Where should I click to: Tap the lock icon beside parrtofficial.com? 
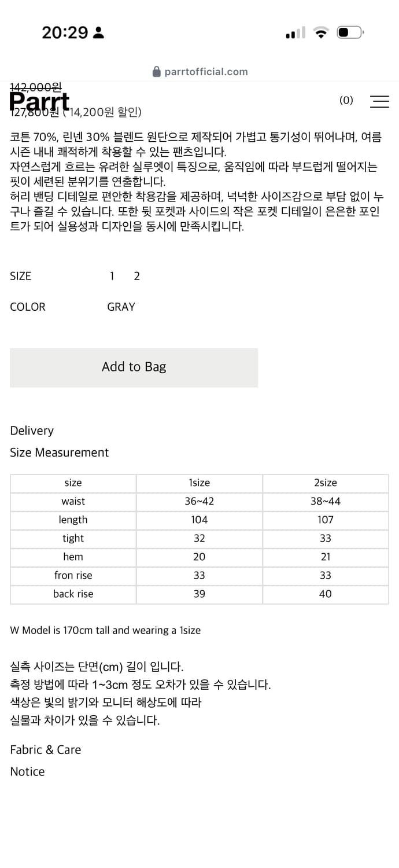coord(156,72)
